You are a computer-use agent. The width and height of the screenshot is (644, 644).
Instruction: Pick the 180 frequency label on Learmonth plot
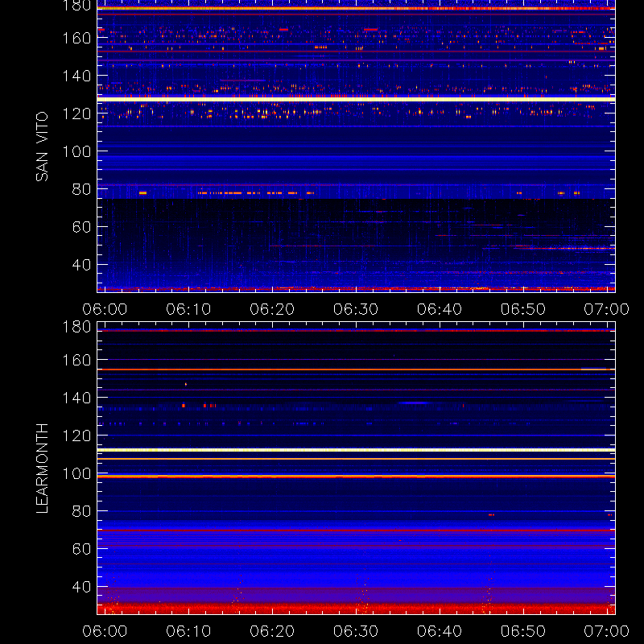[x=76, y=327]
